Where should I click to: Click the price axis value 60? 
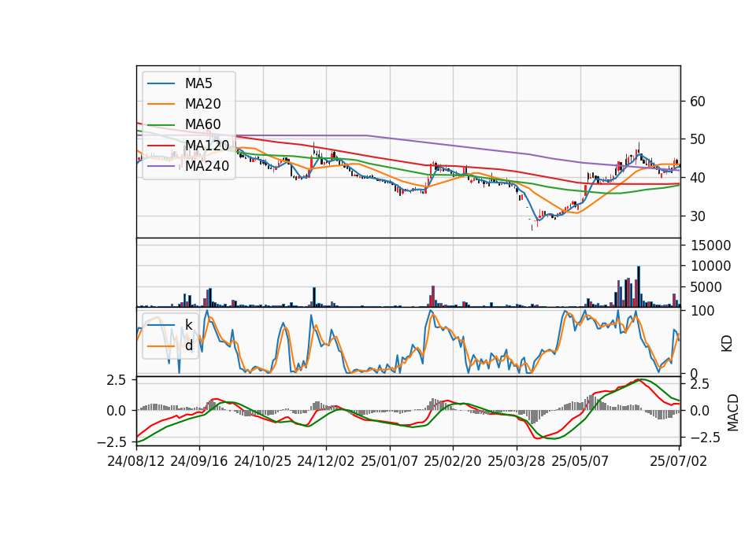click(697, 102)
